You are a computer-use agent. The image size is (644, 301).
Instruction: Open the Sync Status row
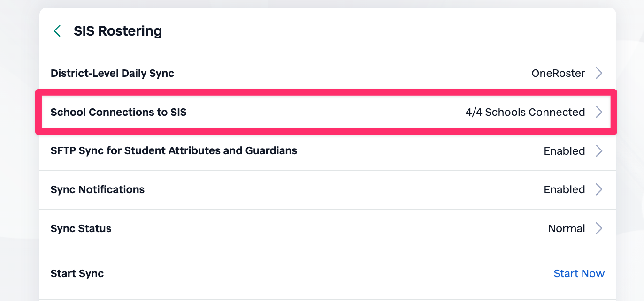(81, 229)
